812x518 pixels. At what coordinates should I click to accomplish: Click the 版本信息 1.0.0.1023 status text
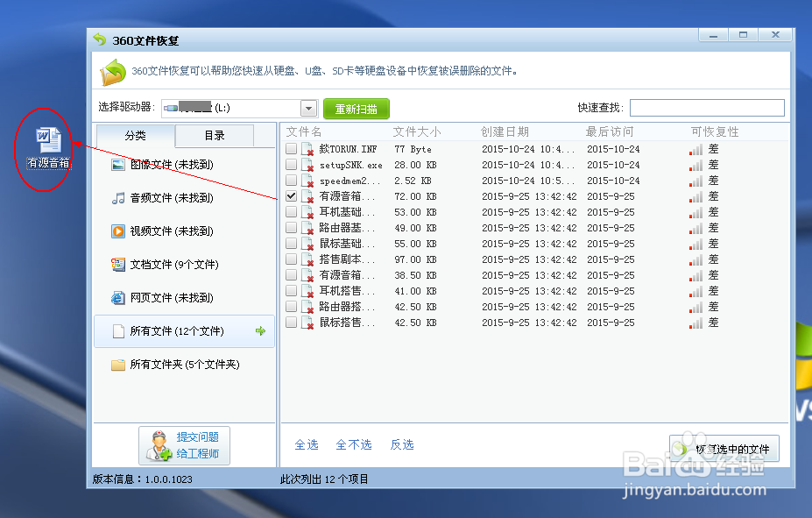[143, 479]
